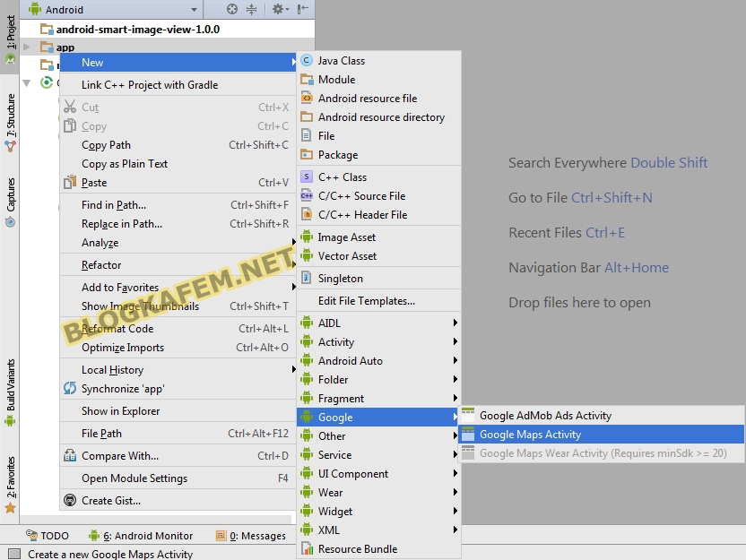Screen dimensions: 746x560
Task: Choose Android resource directory entry
Action: (378, 117)
